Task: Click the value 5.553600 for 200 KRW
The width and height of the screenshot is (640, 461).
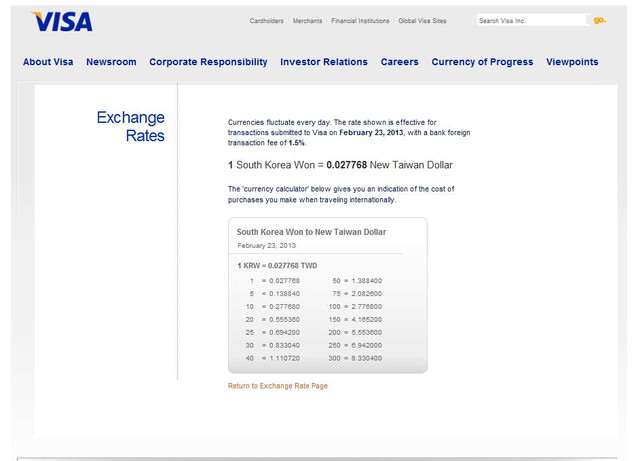Action: 367,332
